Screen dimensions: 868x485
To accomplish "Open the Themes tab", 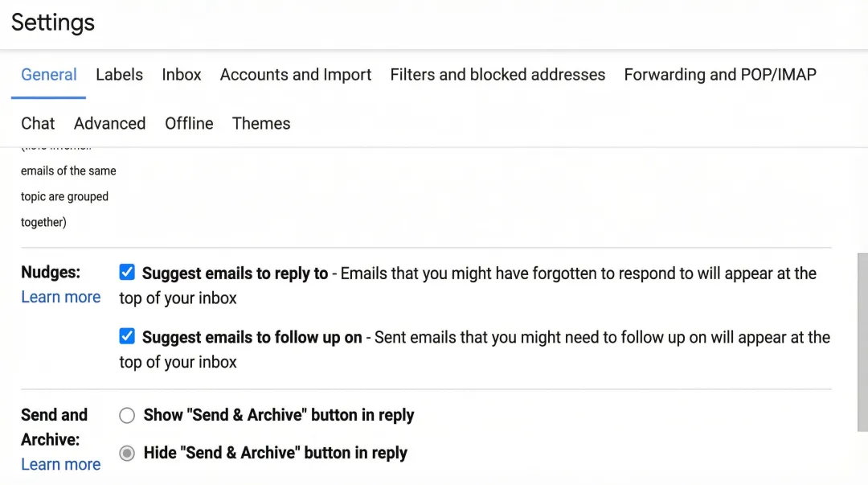I will (x=260, y=123).
